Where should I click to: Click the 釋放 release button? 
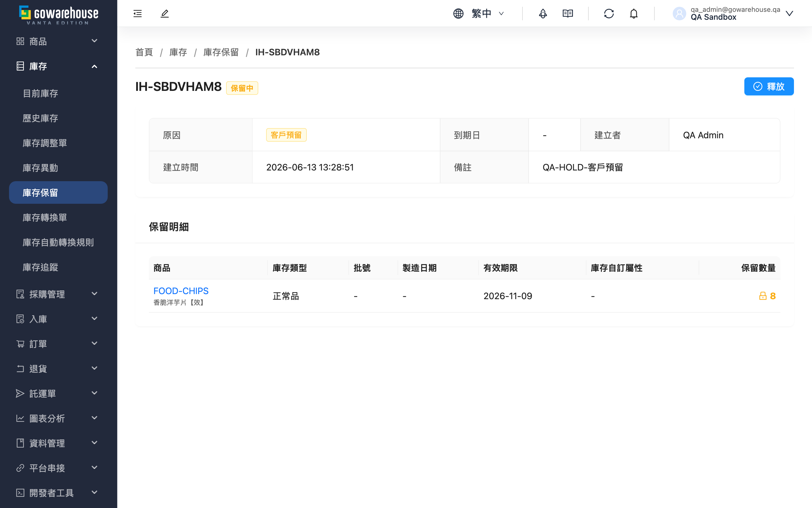[x=769, y=86]
